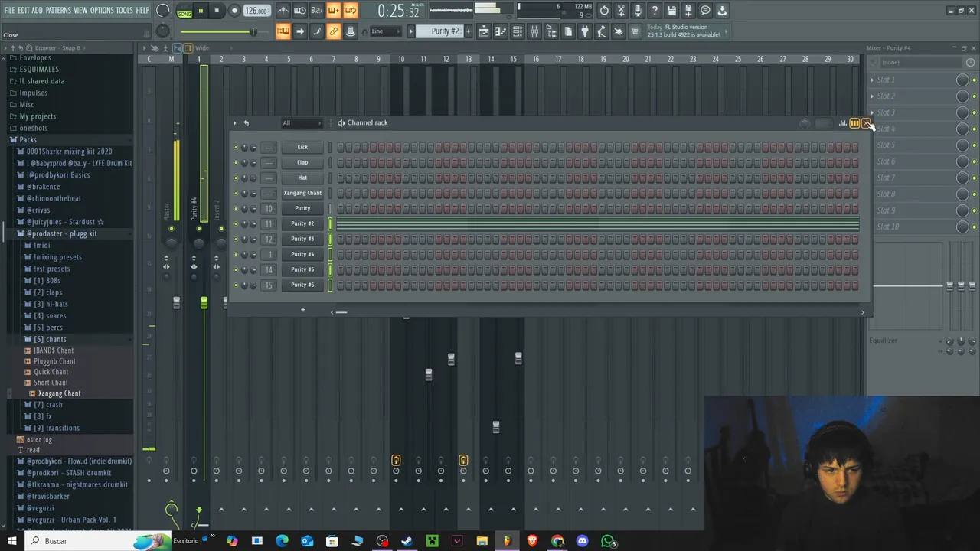Expand the Envelopes folder in browser
Viewport: 980px width, 551px height.
click(35, 57)
